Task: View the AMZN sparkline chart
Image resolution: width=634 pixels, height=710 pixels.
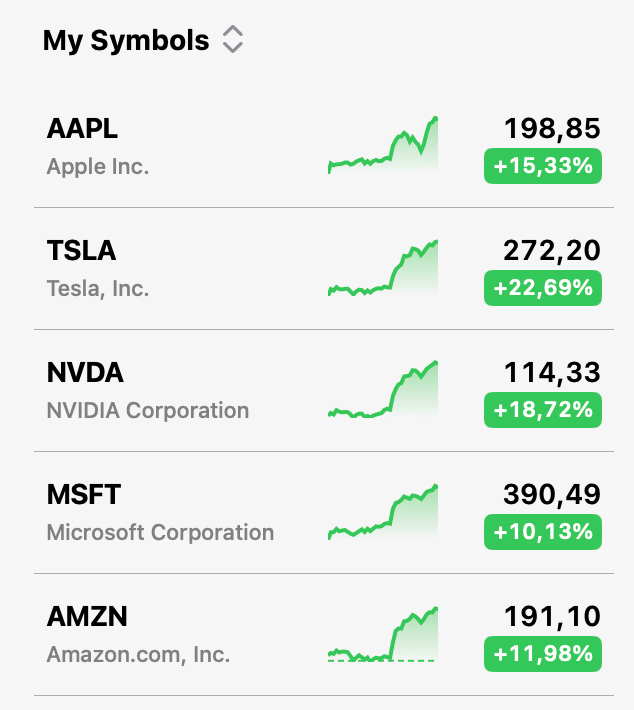Action: click(383, 634)
